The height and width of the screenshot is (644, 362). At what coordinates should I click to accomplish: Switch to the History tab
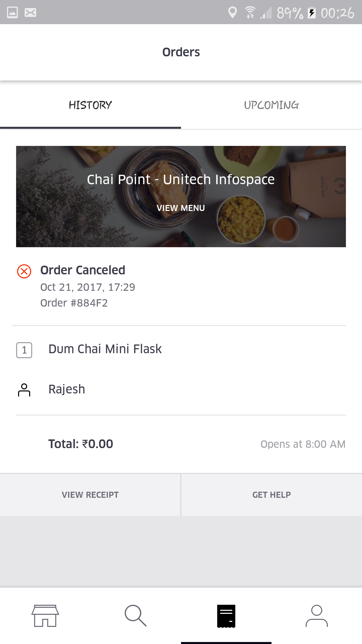[x=90, y=105]
